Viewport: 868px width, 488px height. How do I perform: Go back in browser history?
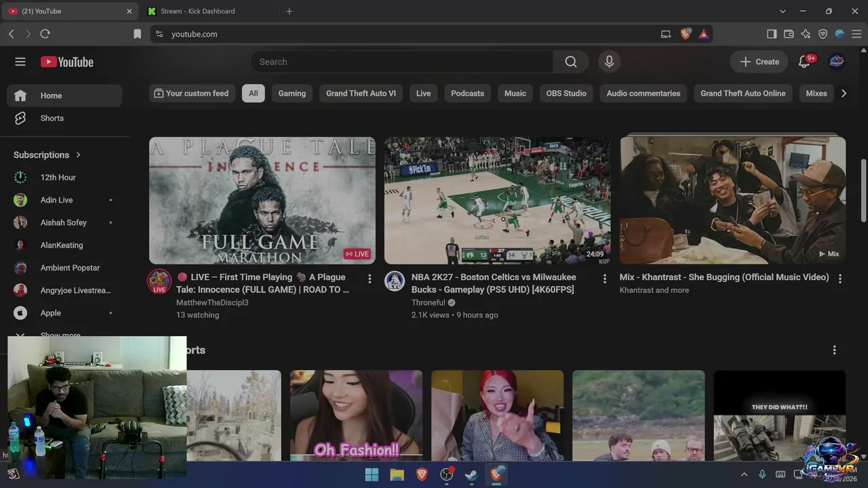(12, 34)
